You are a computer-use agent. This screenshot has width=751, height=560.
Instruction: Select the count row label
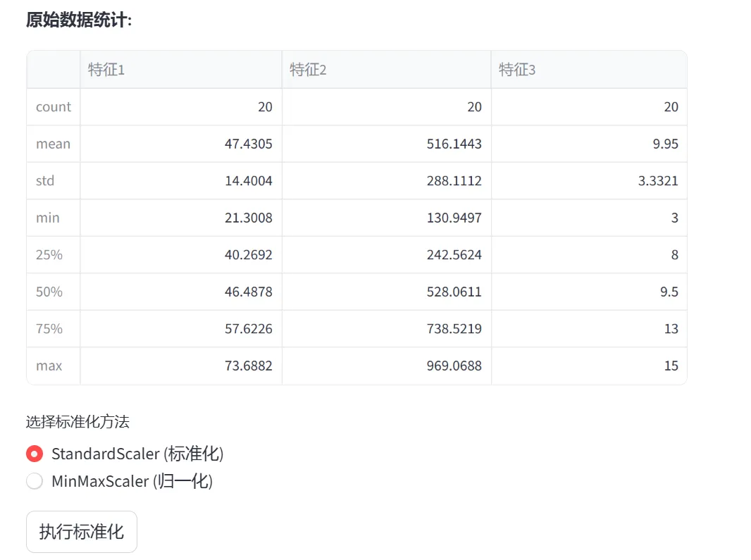pos(54,107)
